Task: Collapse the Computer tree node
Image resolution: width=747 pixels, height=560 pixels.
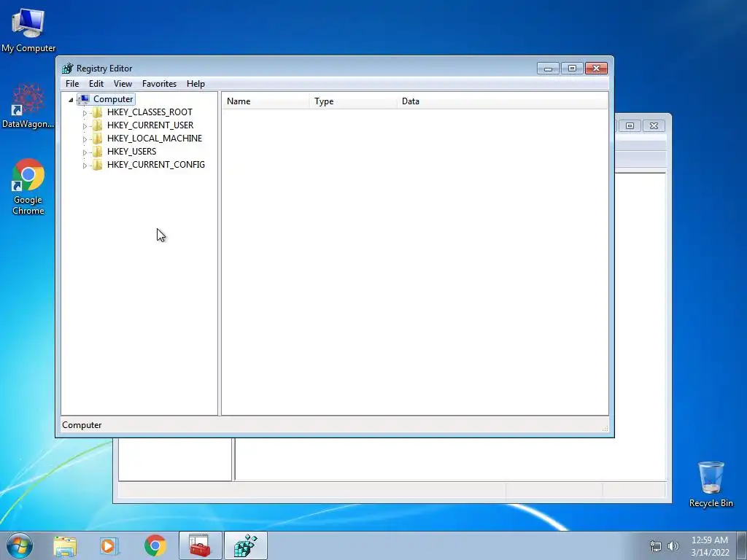Action: [x=71, y=99]
